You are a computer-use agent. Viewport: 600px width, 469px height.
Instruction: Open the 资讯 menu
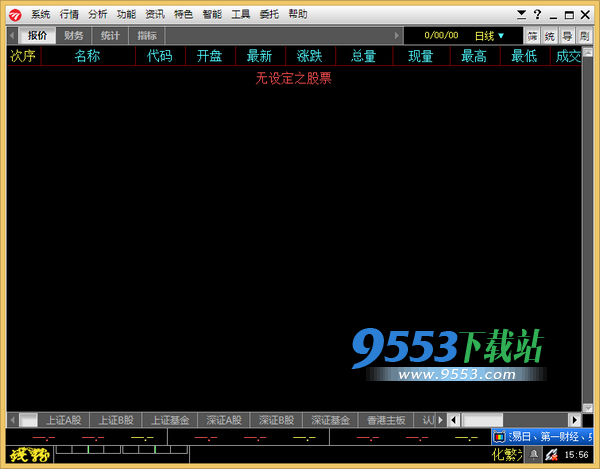[x=155, y=15]
